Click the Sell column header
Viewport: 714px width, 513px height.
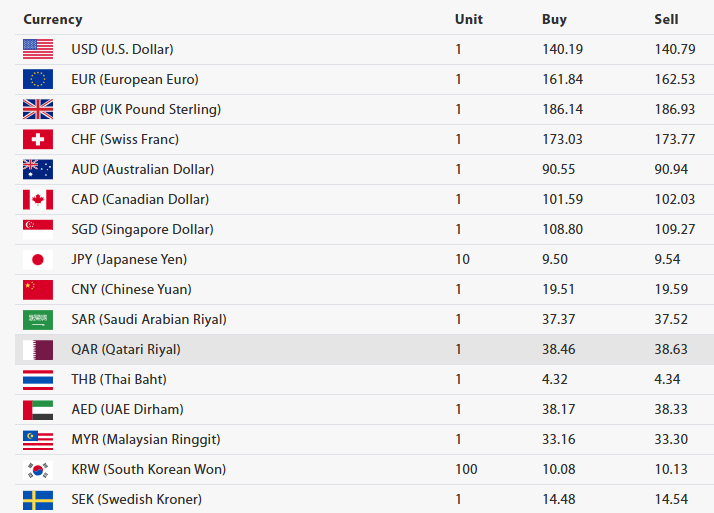666,19
